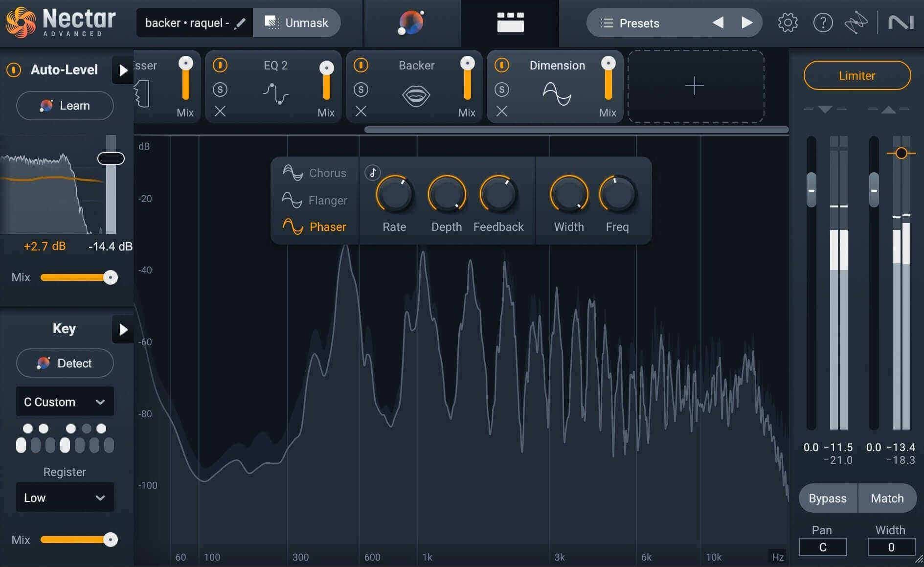
Task: Select the Backer module lips icon
Action: point(416,95)
